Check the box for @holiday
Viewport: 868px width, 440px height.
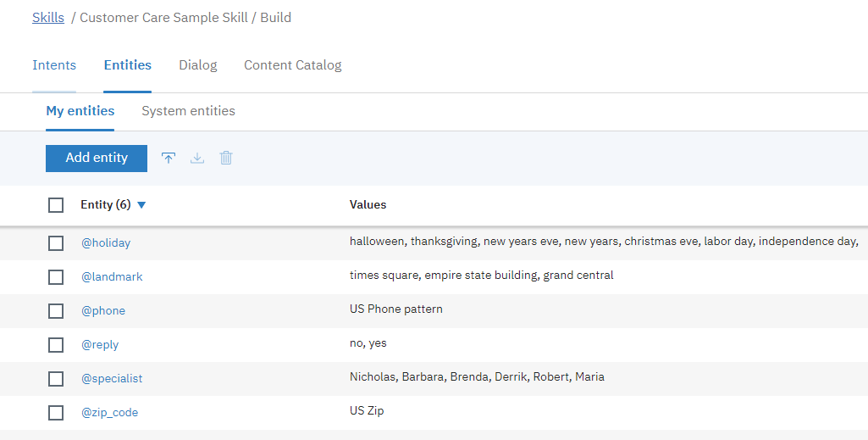pos(56,243)
